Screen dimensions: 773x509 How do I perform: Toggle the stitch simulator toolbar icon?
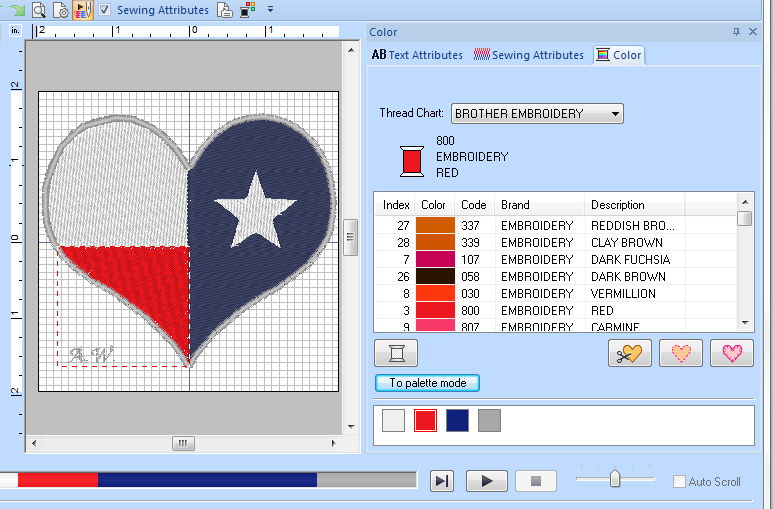83,9
